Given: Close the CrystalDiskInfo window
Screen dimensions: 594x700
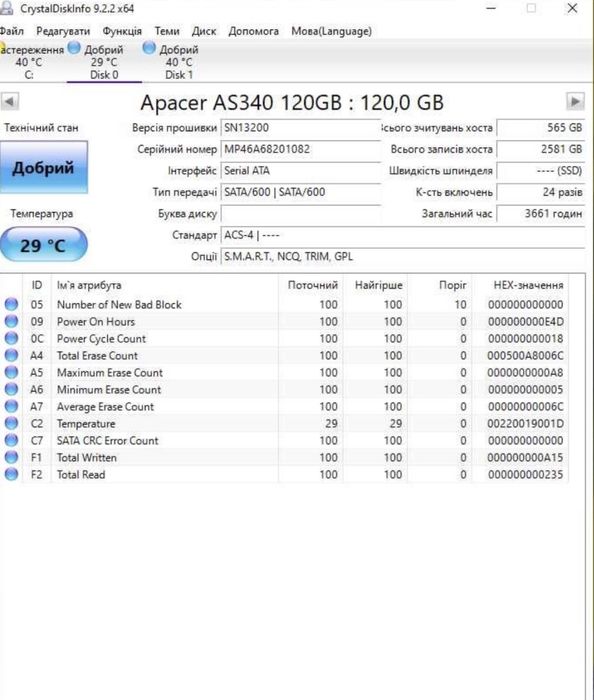Looking at the screenshot, I should click(x=572, y=8).
